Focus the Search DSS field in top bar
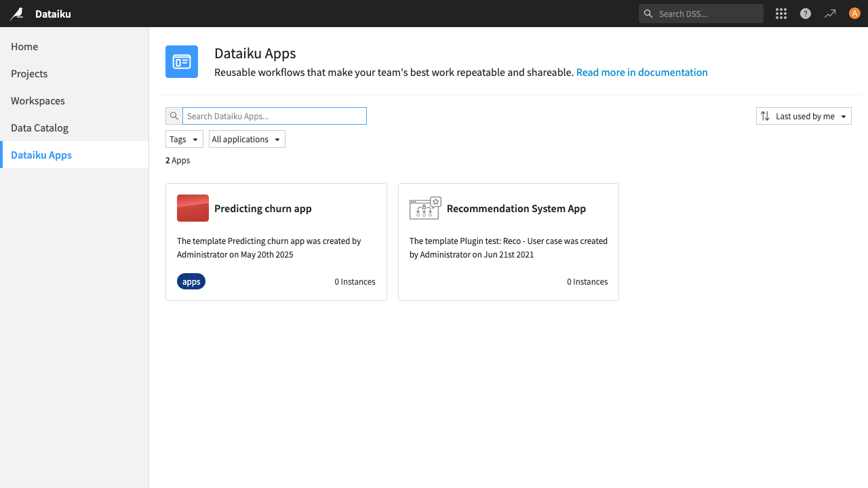 (705, 14)
